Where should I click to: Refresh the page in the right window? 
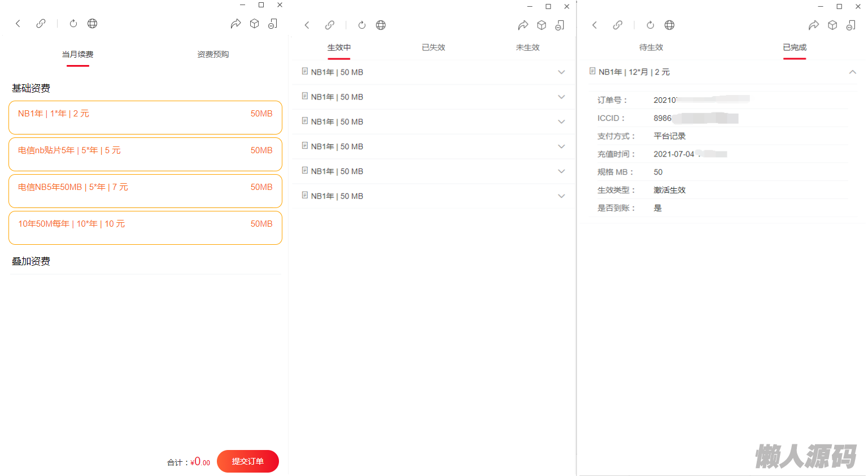point(650,25)
